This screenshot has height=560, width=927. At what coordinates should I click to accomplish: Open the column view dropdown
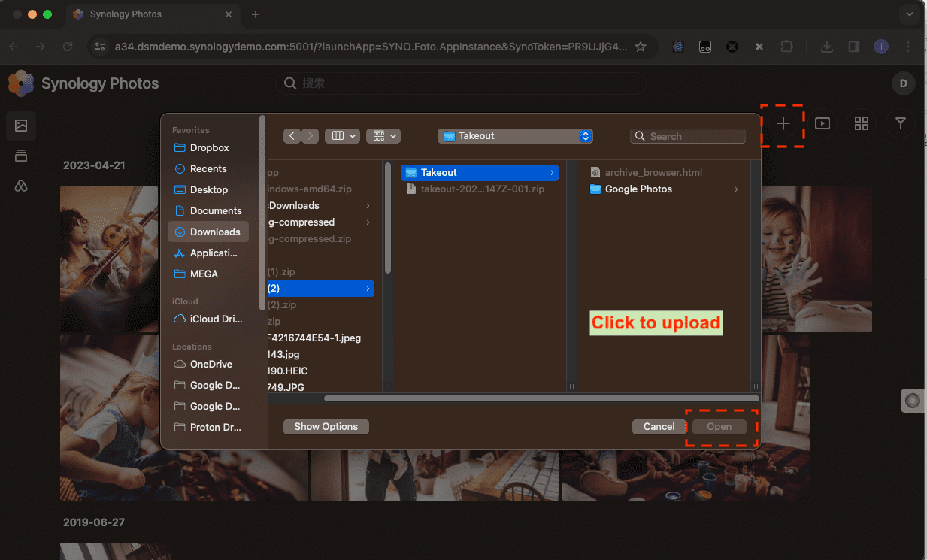click(342, 136)
